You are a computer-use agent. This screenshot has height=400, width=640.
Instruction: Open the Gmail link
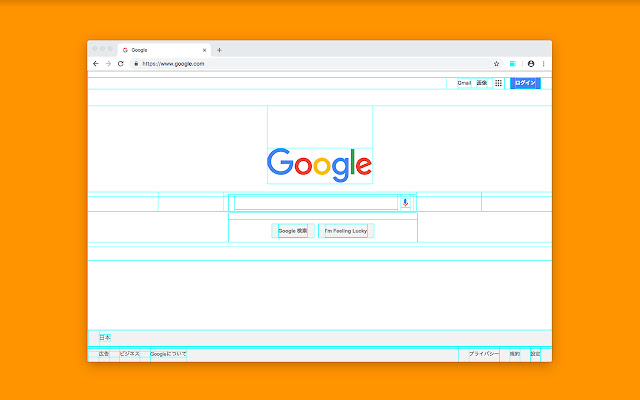[464, 83]
